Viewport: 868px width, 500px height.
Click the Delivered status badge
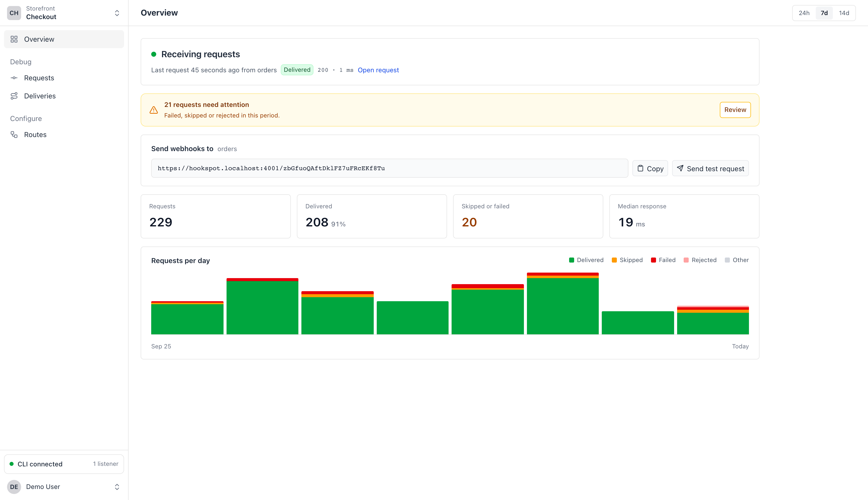297,70
